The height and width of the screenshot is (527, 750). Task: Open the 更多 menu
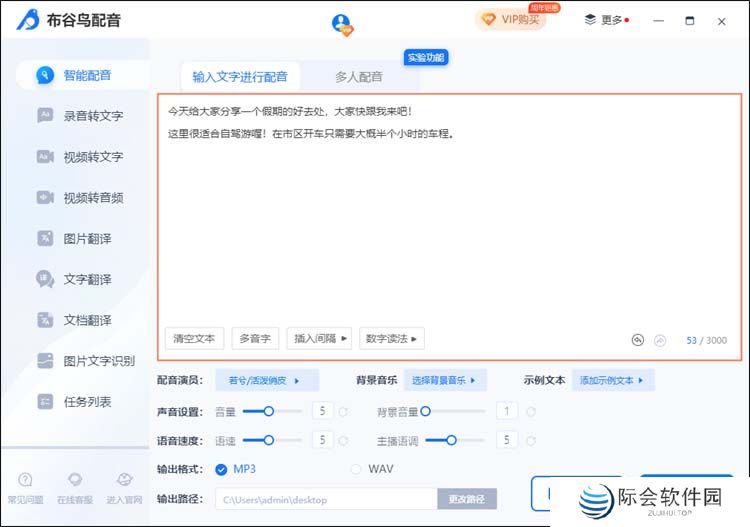(x=607, y=20)
